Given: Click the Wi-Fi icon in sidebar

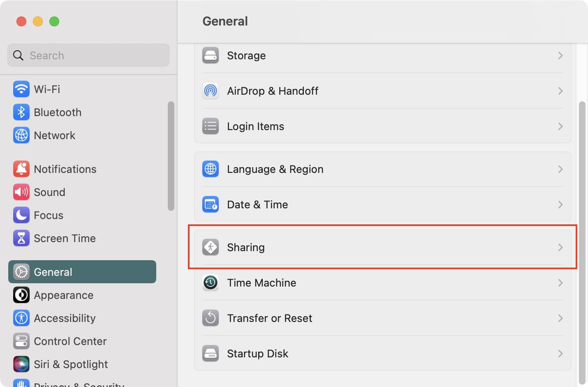Looking at the screenshot, I should (x=21, y=89).
